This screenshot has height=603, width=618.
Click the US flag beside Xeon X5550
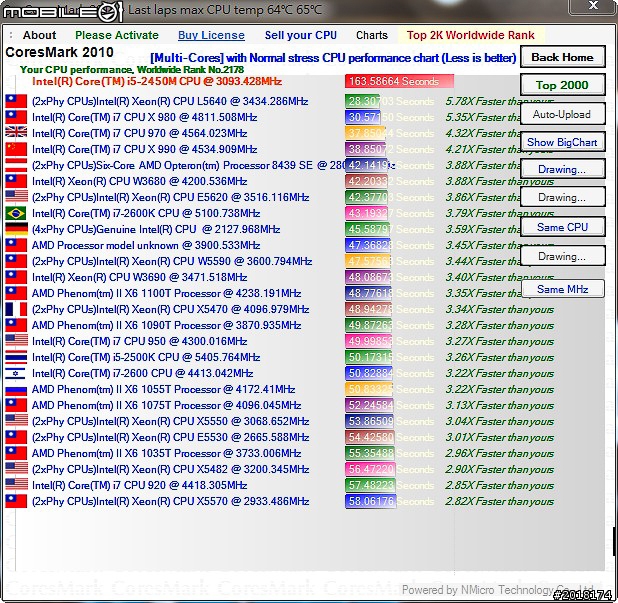pyautogui.click(x=16, y=421)
